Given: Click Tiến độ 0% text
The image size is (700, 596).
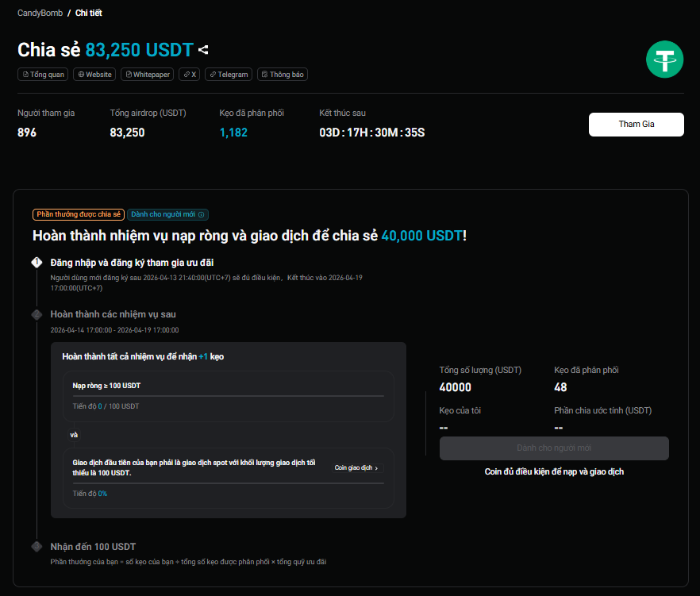Looking at the screenshot, I should [x=90, y=494].
